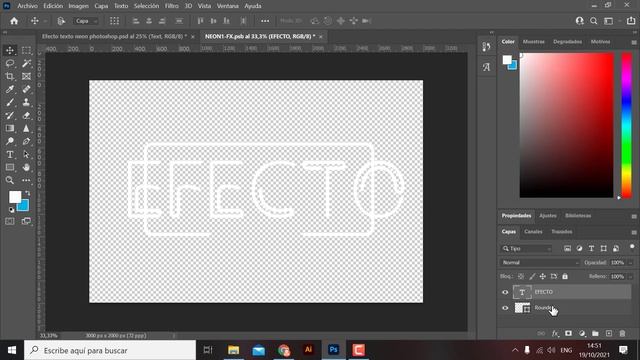Select the Rectangle shape tool
Viewport: 640px width, 360px height.
pos(10,167)
